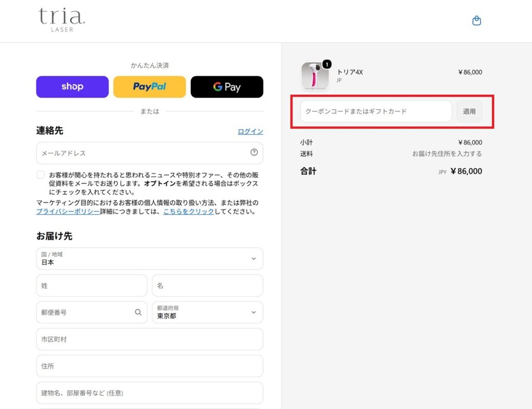
Task: Click the 小計 subtotal label
Action: click(x=307, y=142)
